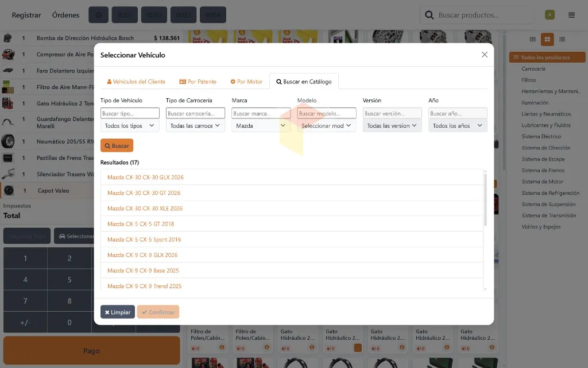Select the Sistema Eléctrico category
Viewport: 588px width, 368px height.
click(541, 136)
